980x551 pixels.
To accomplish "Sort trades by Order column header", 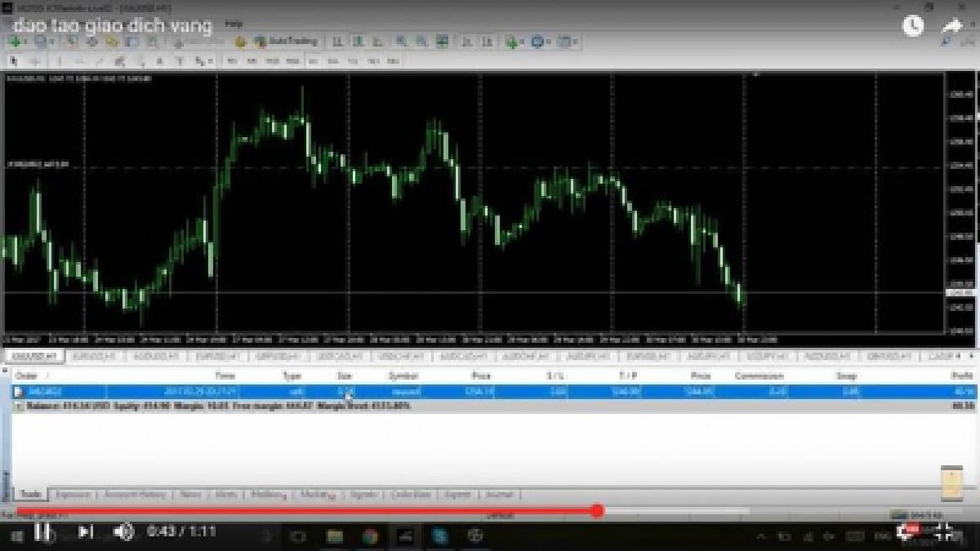I will click(27, 376).
